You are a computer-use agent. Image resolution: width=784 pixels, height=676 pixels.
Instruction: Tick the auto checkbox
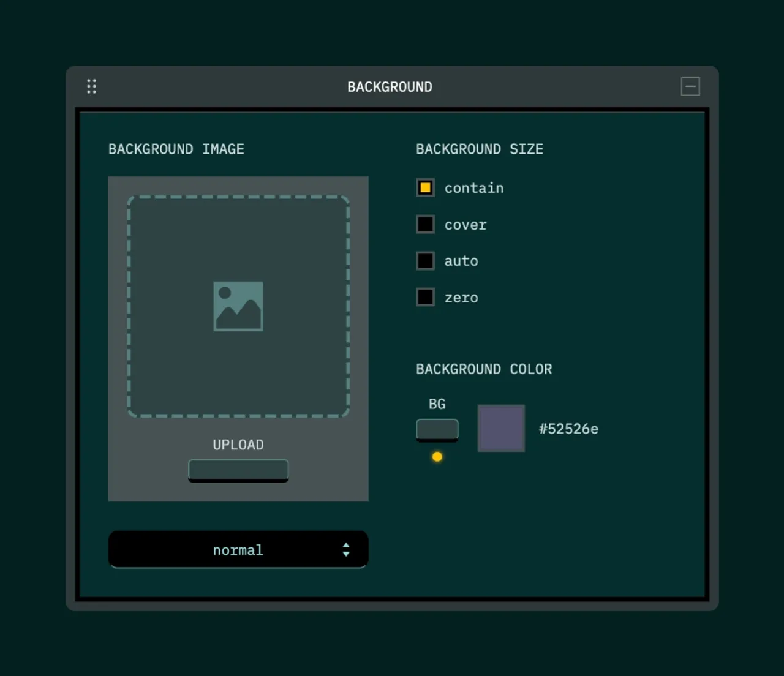425,261
